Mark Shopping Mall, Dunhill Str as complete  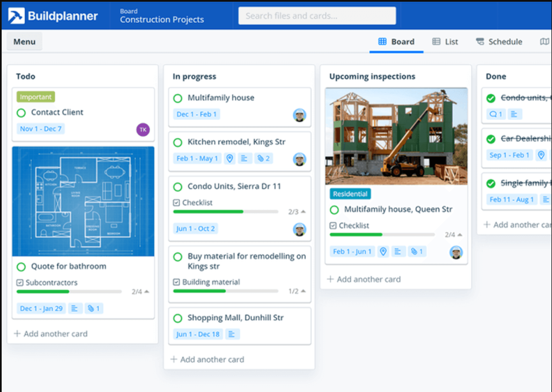178,318
